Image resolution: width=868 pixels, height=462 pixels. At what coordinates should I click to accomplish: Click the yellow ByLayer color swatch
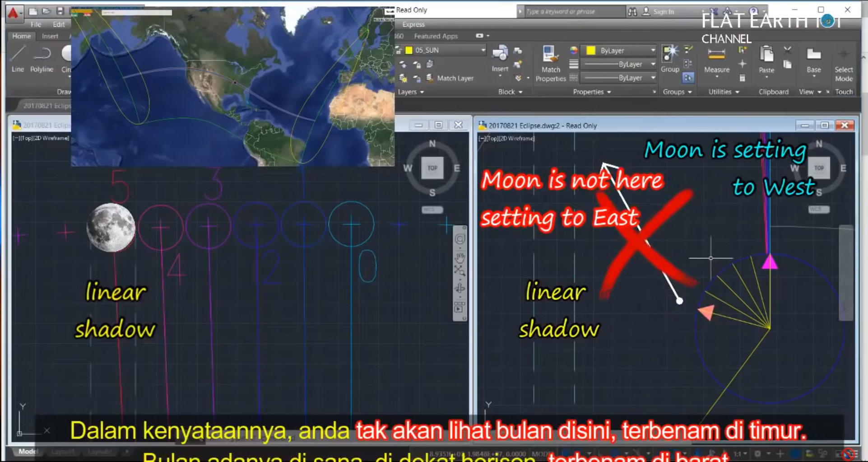pos(590,51)
